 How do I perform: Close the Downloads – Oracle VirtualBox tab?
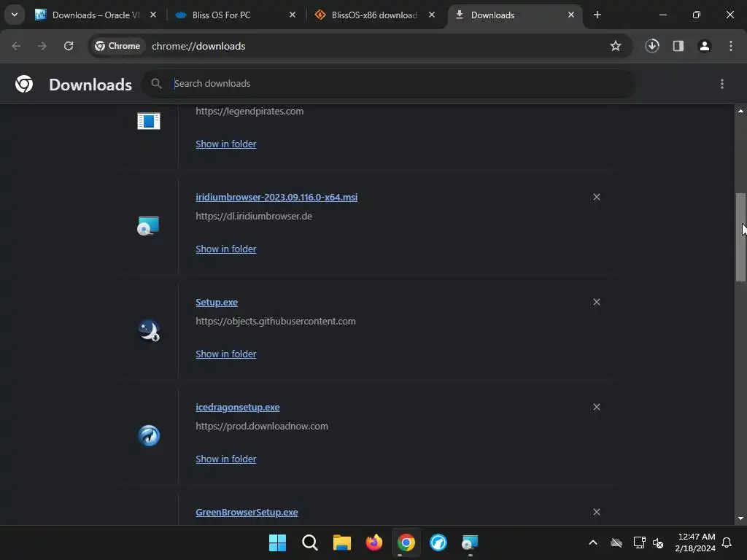[x=153, y=15]
